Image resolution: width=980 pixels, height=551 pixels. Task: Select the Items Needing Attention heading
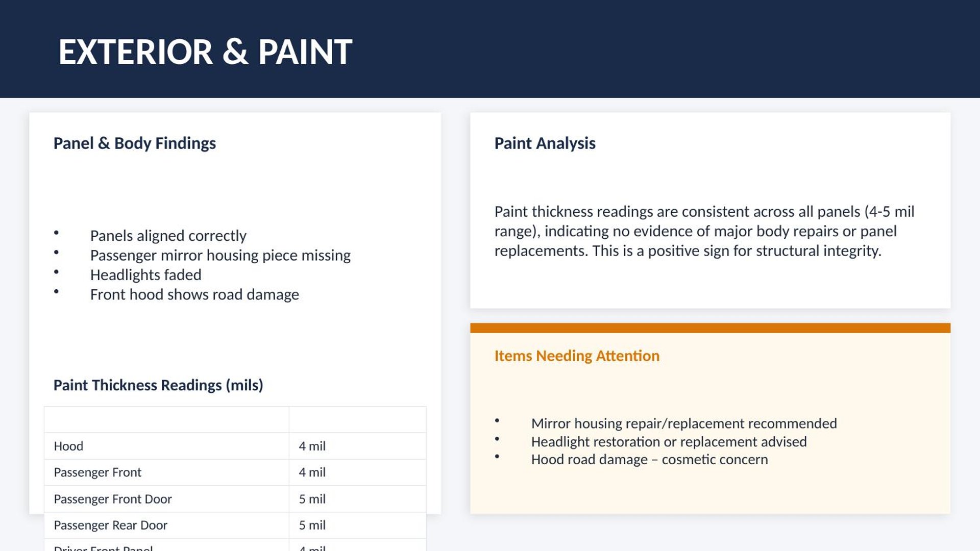[577, 356]
